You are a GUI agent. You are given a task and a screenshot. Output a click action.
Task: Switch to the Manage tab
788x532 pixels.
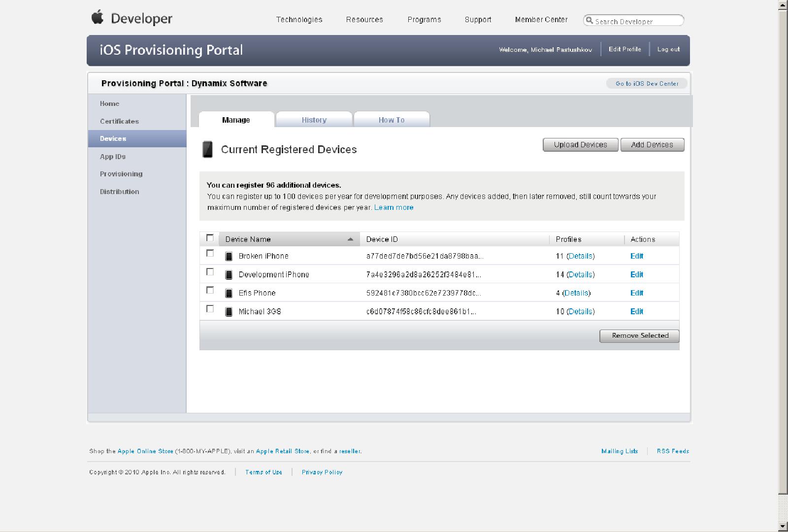[236, 120]
